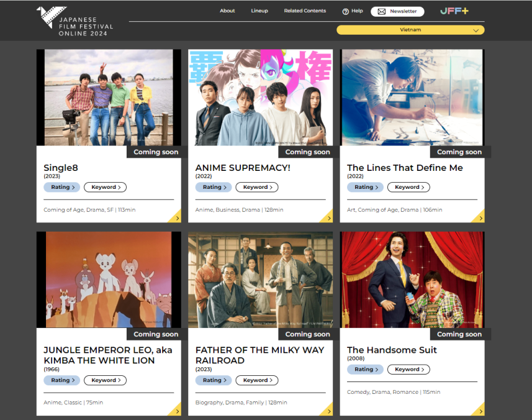Open Rating for Single8
This screenshot has height=420, width=532.
[61, 187]
